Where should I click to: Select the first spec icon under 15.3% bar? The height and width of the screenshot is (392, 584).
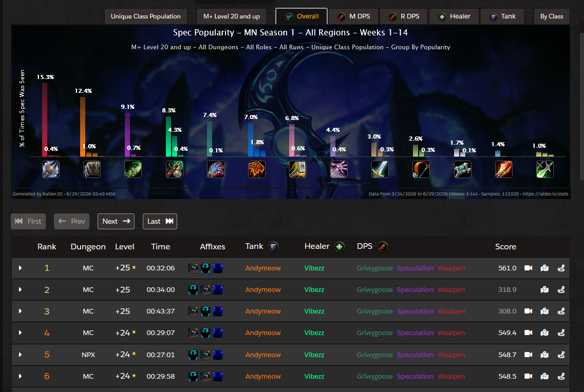tap(51, 169)
